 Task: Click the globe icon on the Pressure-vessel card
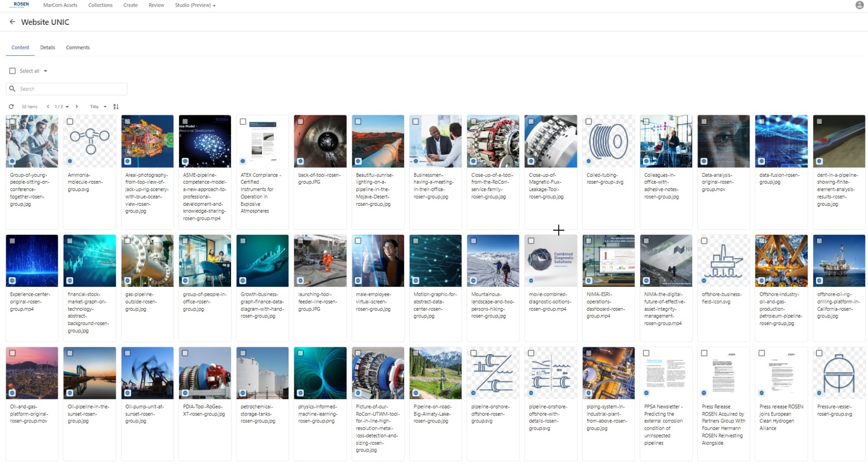819,393
